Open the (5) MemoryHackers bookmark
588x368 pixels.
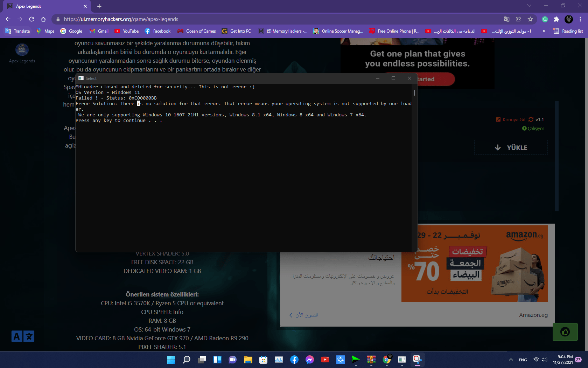click(x=283, y=31)
